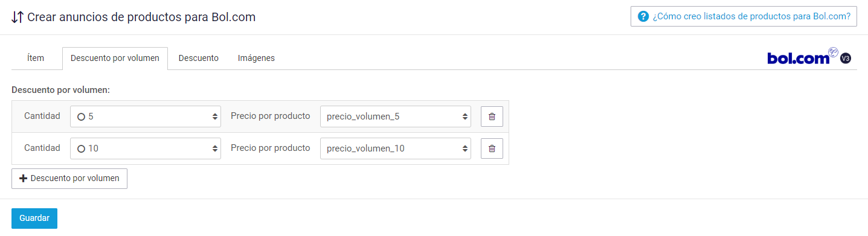Select the Descuento por volumen tab

tap(115, 58)
